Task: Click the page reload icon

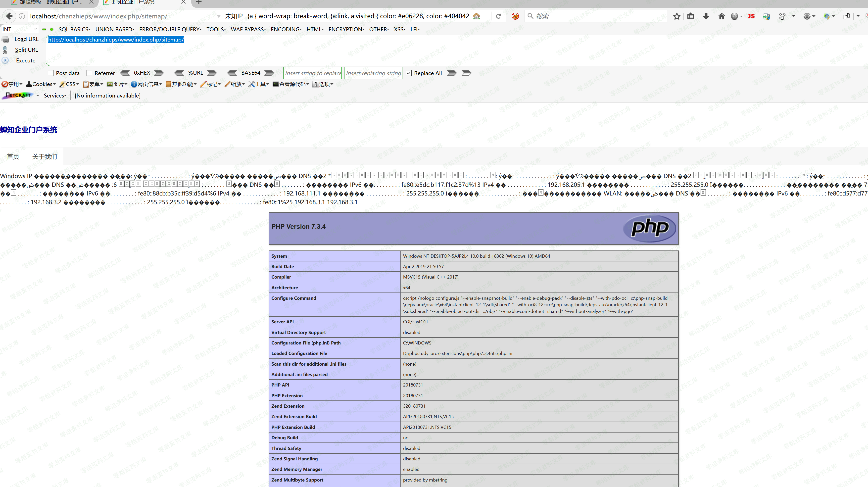Action: tap(498, 16)
